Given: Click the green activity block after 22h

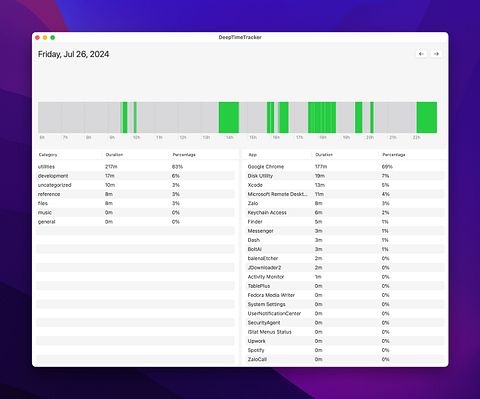Looking at the screenshot, I should [x=427, y=117].
